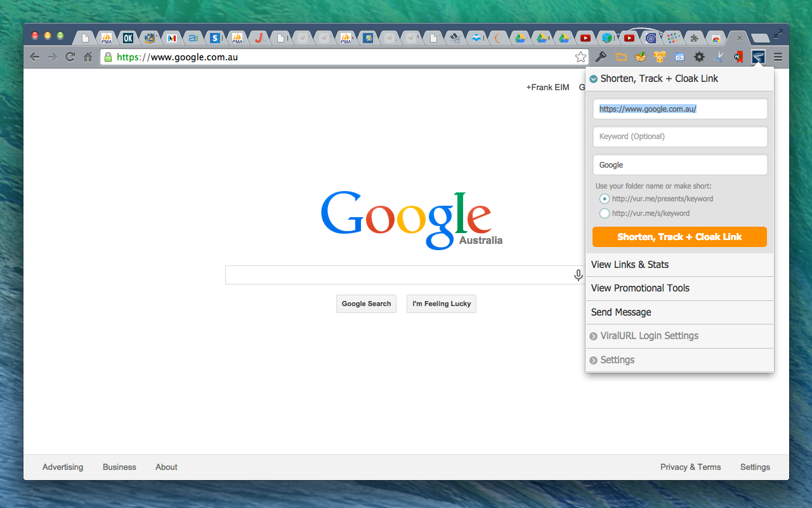Open the Privacy & Terms link
The image size is (812, 508).
(x=690, y=467)
